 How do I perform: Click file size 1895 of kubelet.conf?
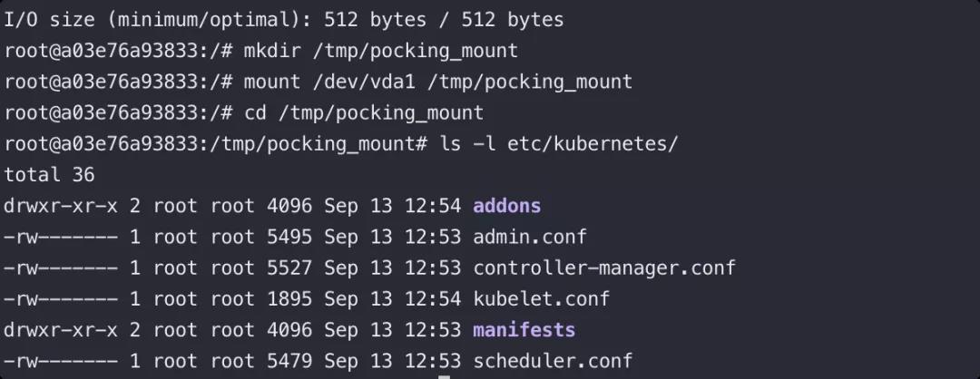(x=289, y=298)
